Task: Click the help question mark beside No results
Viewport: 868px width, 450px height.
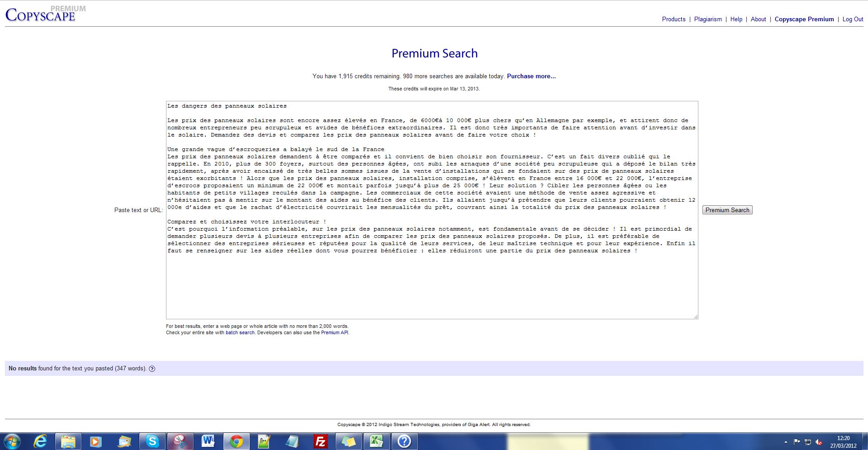Action: pos(152,369)
